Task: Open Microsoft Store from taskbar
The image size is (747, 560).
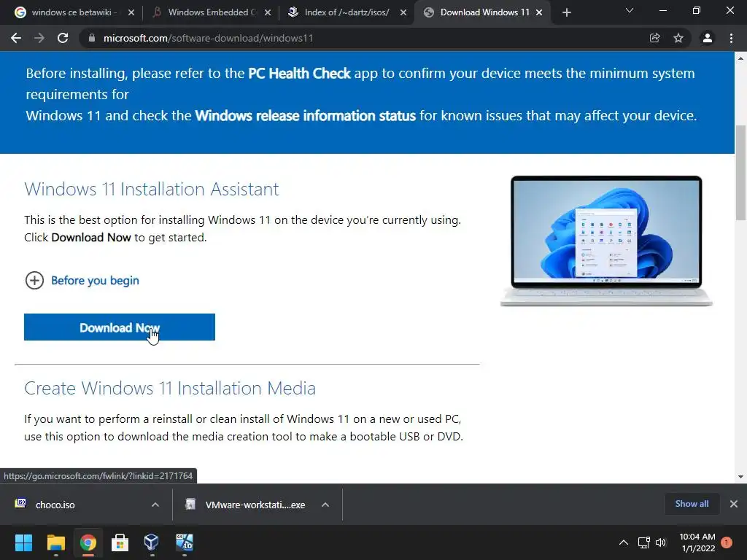Action: pos(120,542)
